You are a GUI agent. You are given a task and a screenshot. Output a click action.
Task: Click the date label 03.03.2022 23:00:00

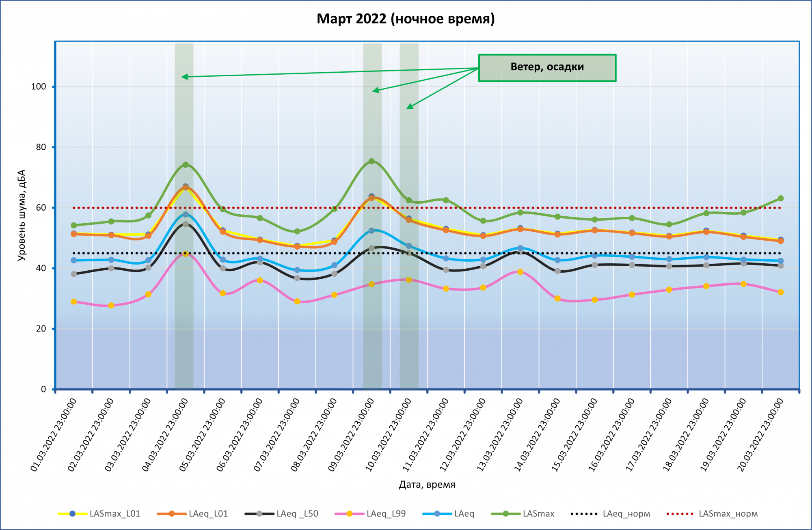(128, 435)
